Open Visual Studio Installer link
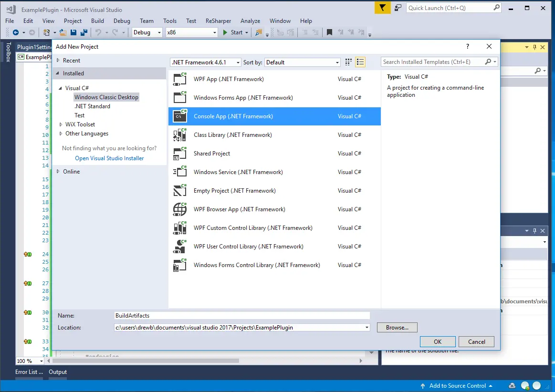This screenshot has width=555, height=392. pyautogui.click(x=109, y=158)
